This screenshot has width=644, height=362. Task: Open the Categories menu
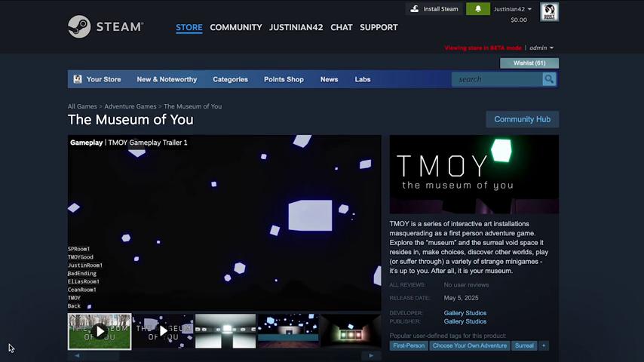(230, 79)
